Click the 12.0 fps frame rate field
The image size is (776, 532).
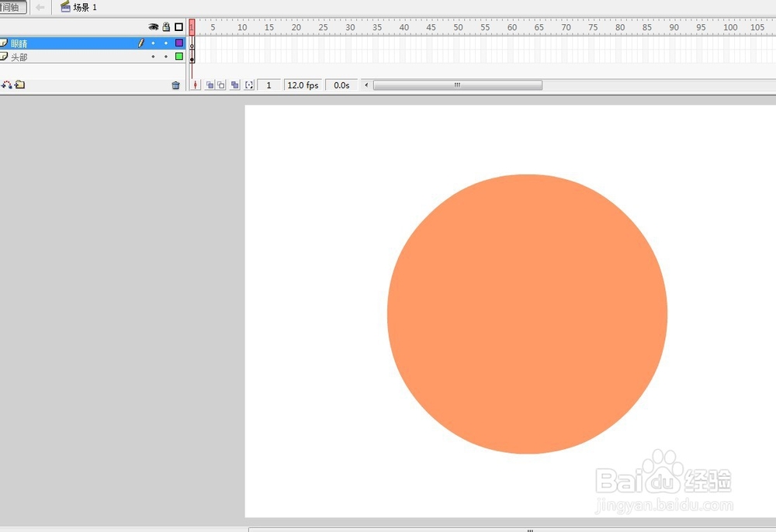pyautogui.click(x=303, y=85)
